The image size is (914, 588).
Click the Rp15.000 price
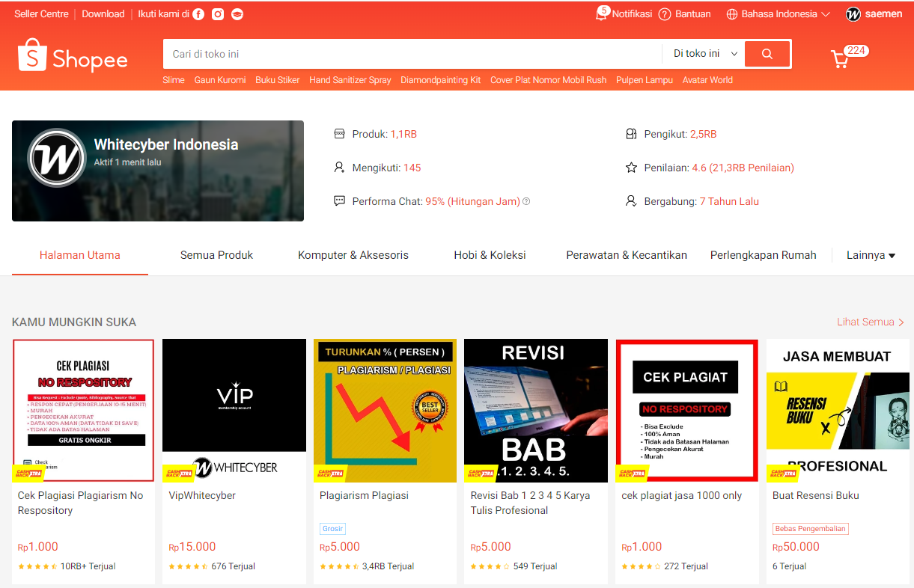tap(192, 547)
